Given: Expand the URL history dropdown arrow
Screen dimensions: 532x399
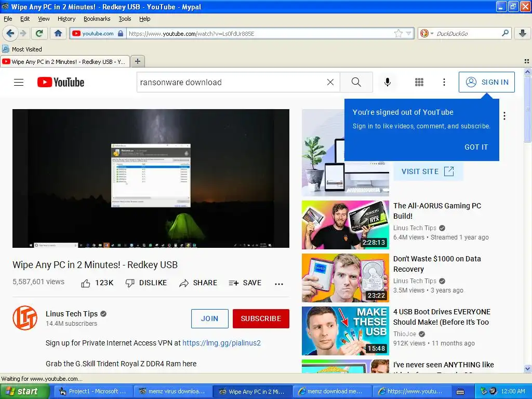Looking at the screenshot, I should (409, 33).
